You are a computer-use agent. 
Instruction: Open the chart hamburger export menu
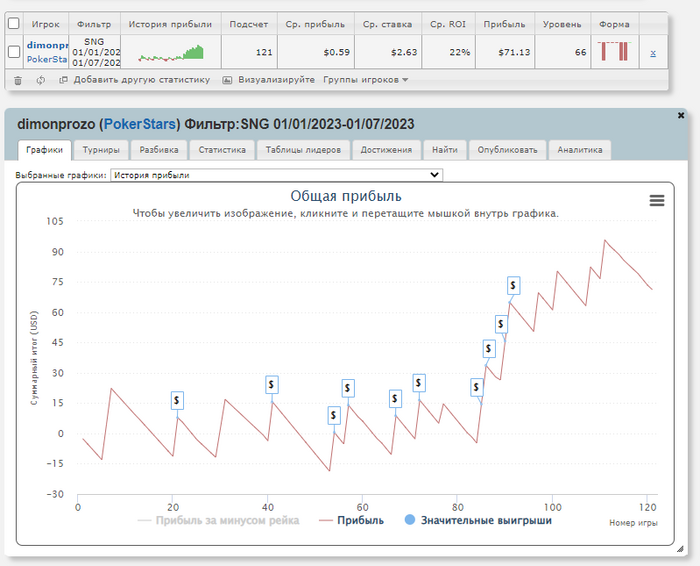pyautogui.click(x=657, y=200)
